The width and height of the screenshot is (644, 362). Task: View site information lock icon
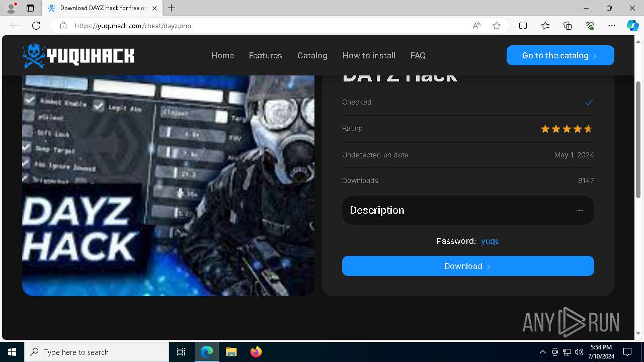click(63, 26)
